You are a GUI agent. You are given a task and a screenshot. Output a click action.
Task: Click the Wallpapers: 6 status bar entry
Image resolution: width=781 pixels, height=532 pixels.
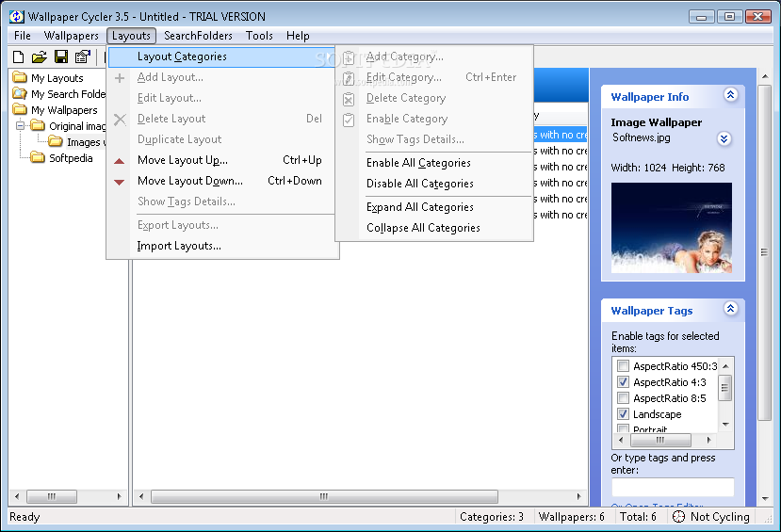572,517
